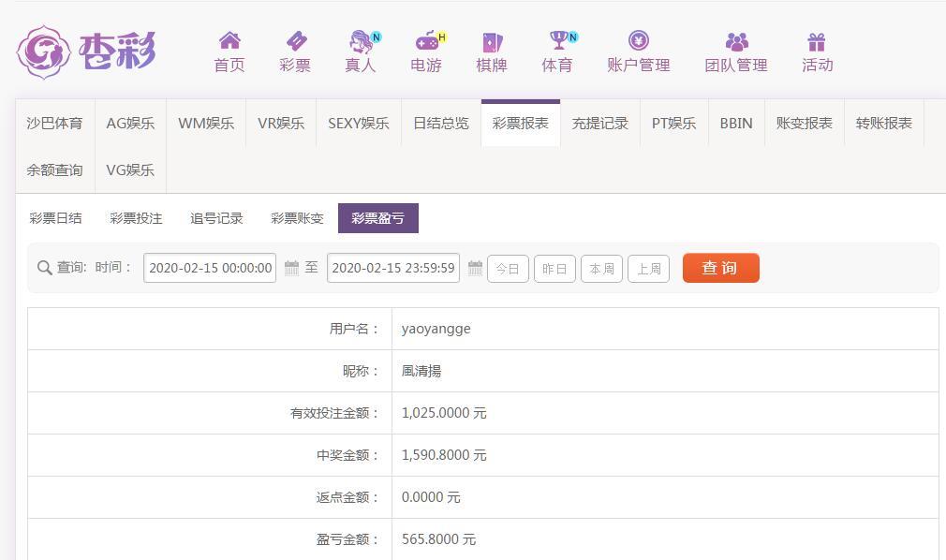This screenshot has height=560, width=946.
Task: Select the 彩票投注 sub-tab
Action: pyautogui.click(x=136, y=218)
